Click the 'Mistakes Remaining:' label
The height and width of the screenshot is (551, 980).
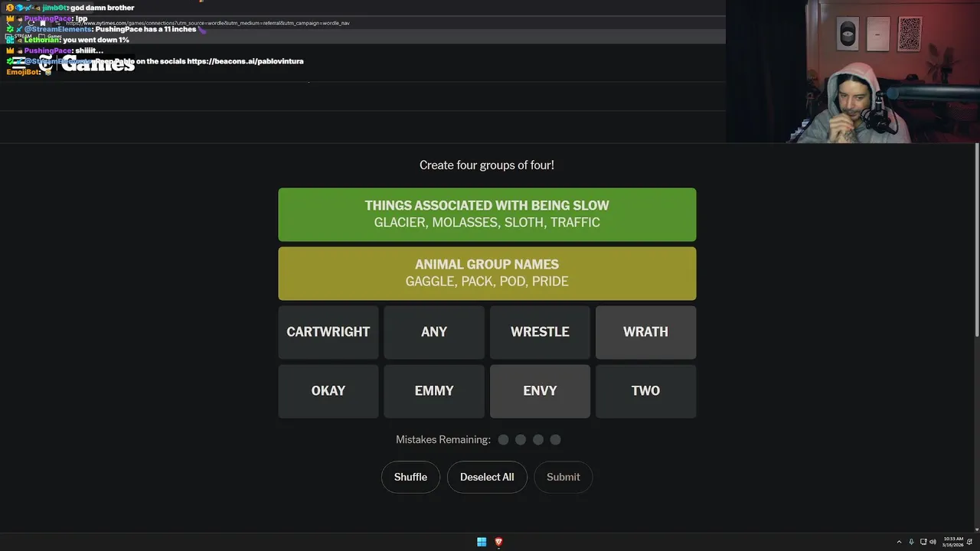[443, 439]
